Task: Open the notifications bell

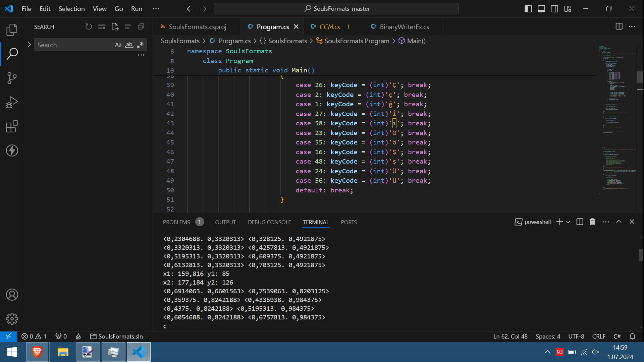Action: pos(632,336)
